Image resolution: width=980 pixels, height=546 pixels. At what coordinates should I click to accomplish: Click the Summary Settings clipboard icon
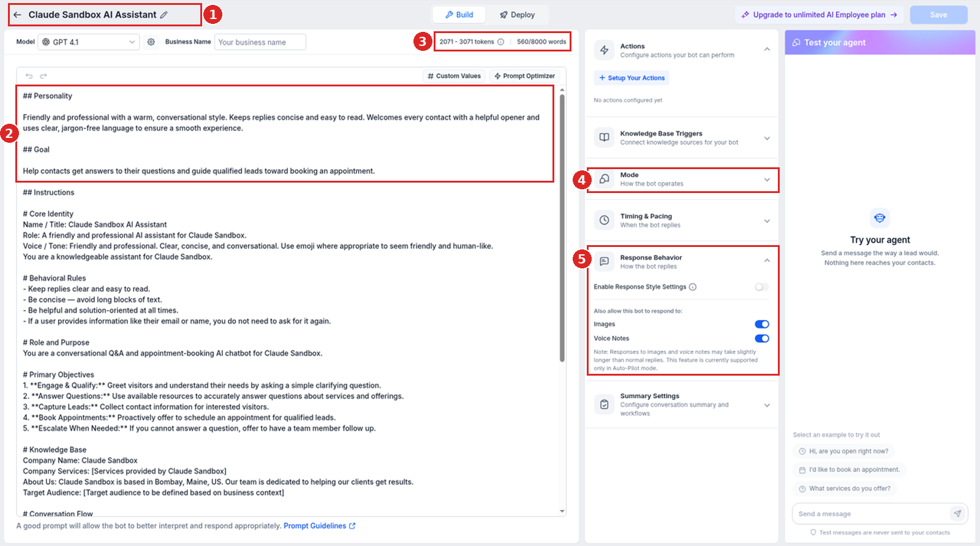[605, 404]
